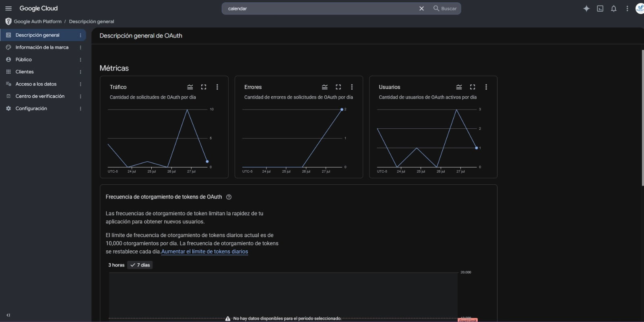The image size is (644, 322).
Task: Open more options next to Configuración
Action: click(80, 109)
